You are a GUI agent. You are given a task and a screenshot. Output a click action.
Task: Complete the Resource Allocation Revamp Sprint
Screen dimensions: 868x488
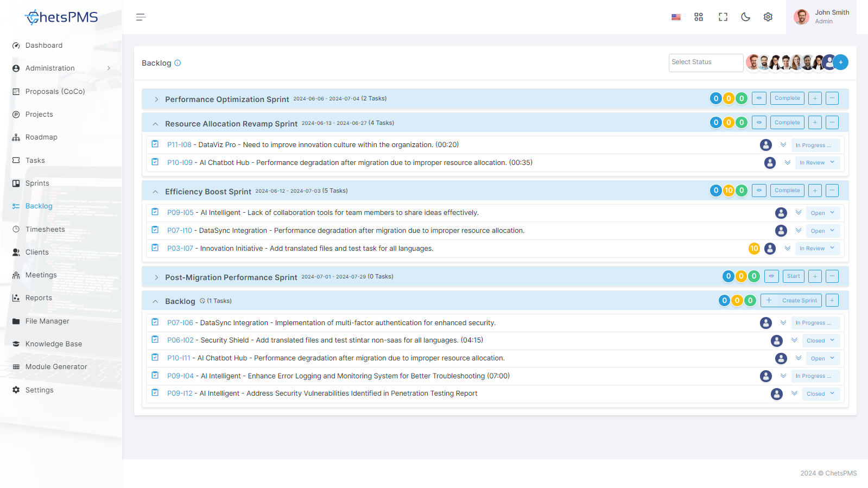point(787,123)
